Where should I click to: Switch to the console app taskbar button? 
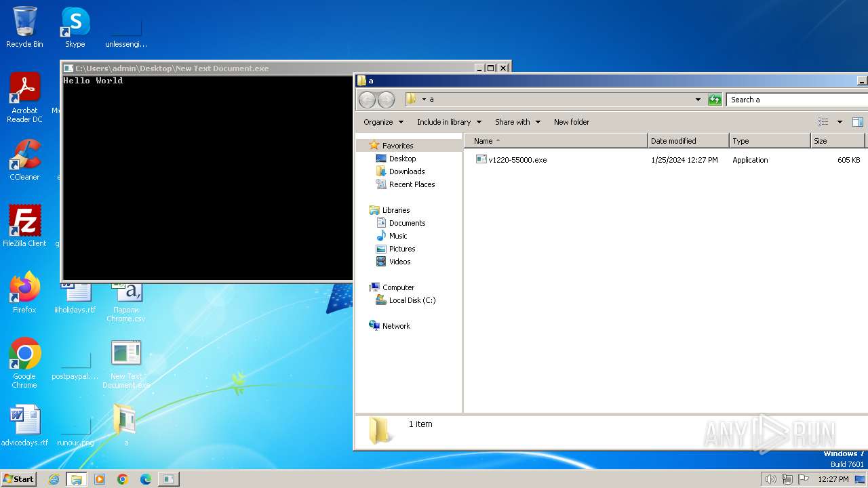point(168,479)
